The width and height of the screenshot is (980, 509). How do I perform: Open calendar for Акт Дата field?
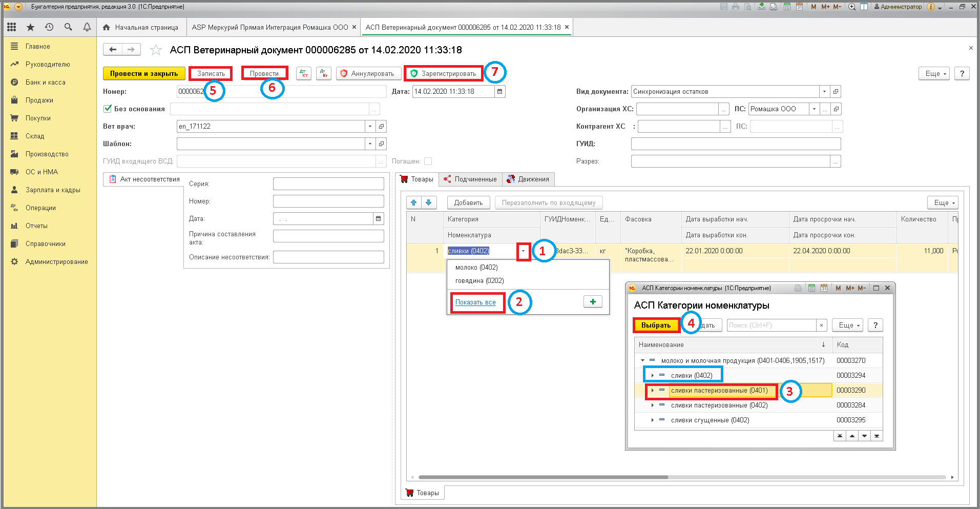click(379, 219)
